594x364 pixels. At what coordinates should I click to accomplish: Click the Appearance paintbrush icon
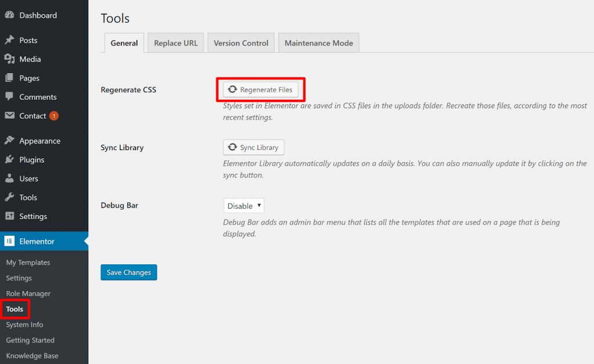click(x=9, y=141)
